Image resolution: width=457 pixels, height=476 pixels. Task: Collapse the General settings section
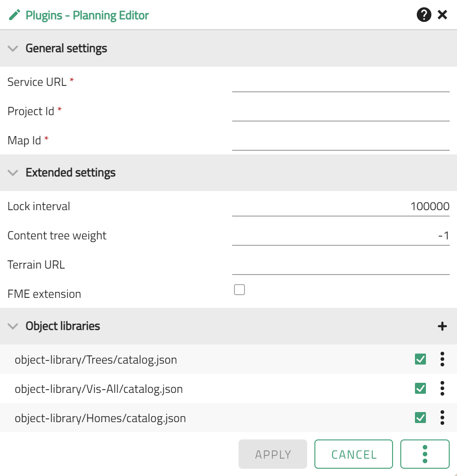(x=12, y=48)
